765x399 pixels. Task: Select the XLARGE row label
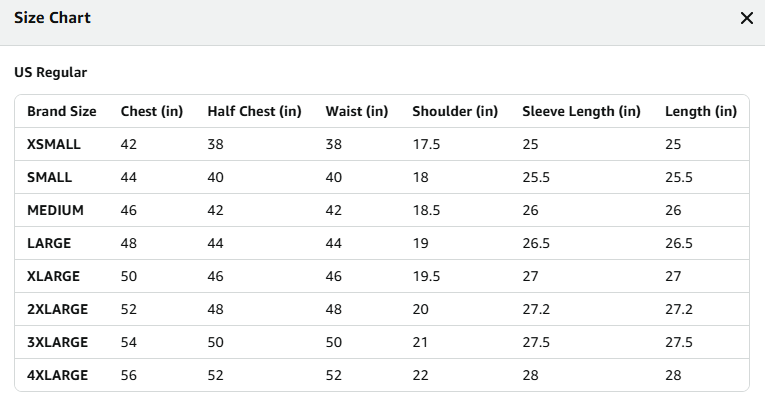[x=53, y=276]
